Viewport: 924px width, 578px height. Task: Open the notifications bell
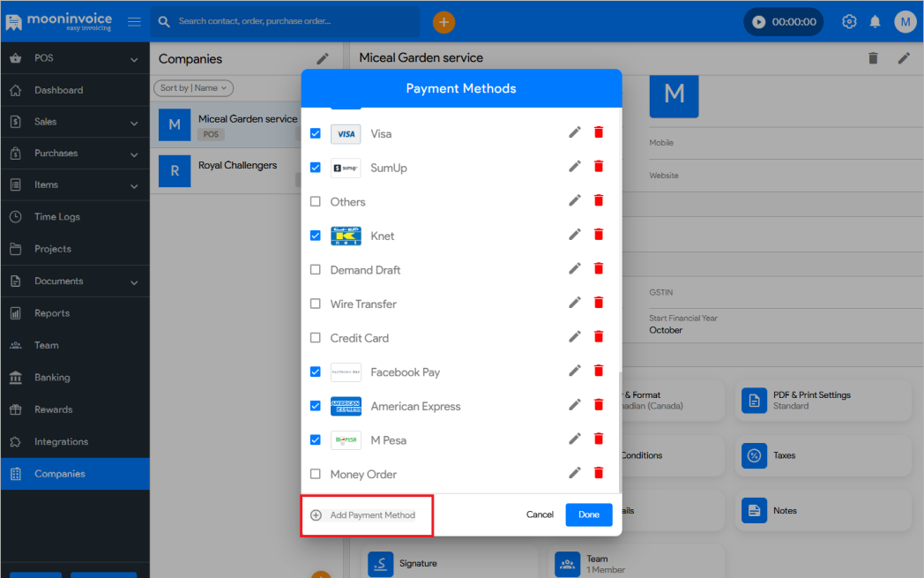876,21
